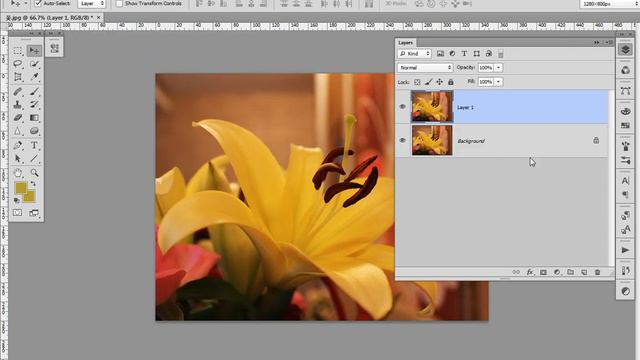Add a layer style (fx)
The height and width of the screenshot is (360, 640).
(x=530, y=272)
